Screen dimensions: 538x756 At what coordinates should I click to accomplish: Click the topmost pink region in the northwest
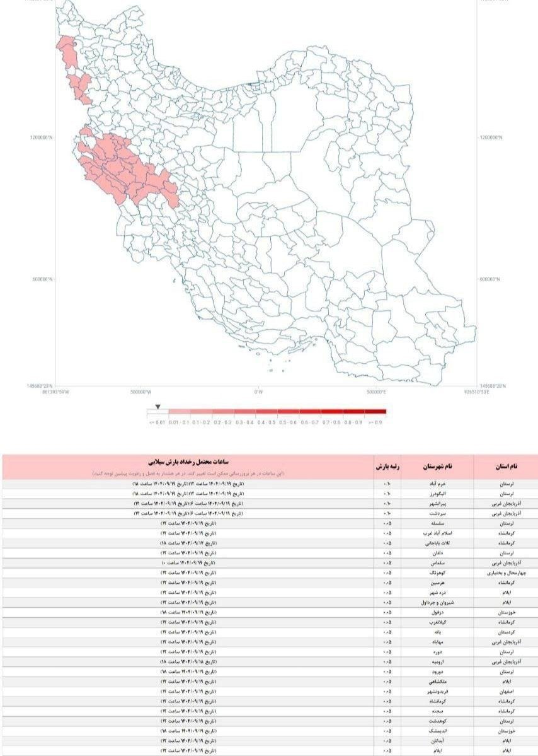[x=66, y=49]
